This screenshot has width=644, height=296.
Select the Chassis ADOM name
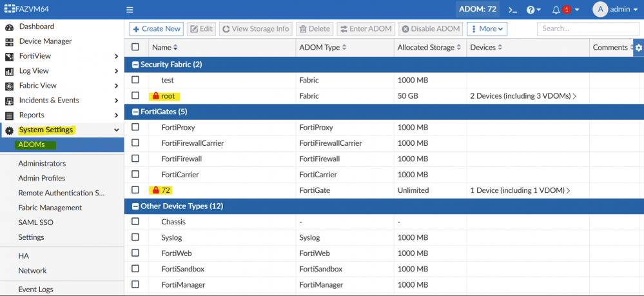(173, 222)
